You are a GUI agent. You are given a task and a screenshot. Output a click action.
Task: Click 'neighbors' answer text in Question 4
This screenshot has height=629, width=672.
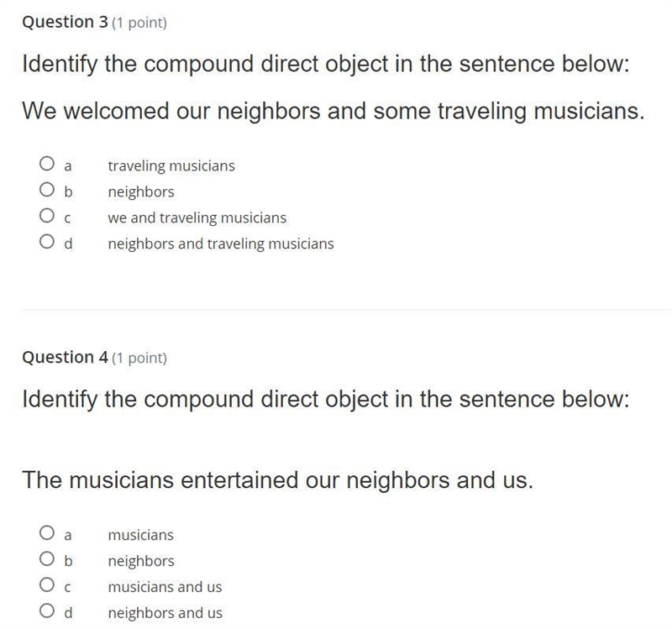coord(141,561)
